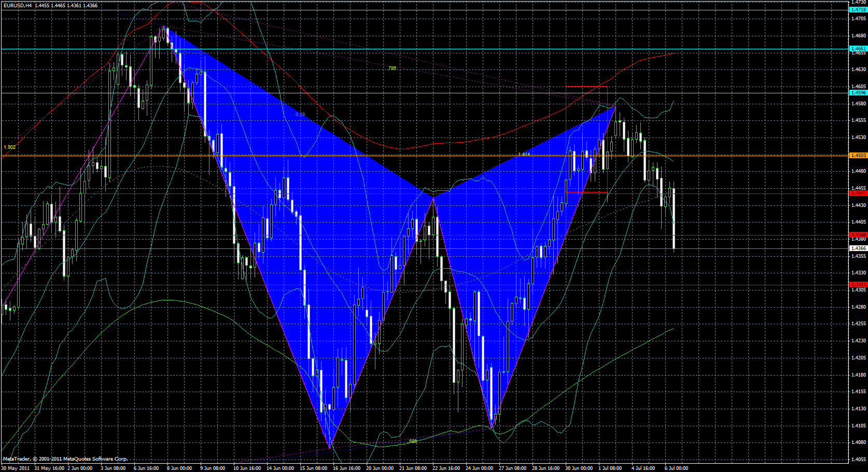The width and height of the screenshot is (868, 472).
Task: Click the cyan 1.4718 price label
Action: [x=858, y=9]
